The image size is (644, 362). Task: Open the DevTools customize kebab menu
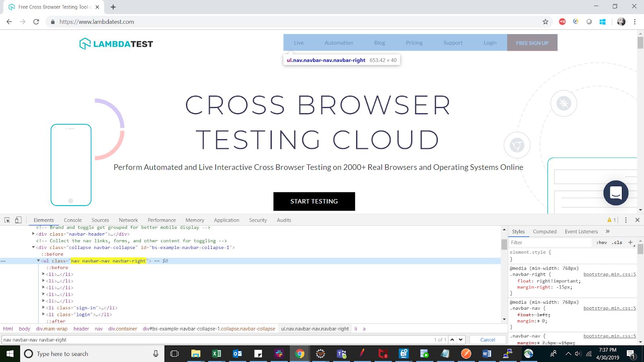625,220
